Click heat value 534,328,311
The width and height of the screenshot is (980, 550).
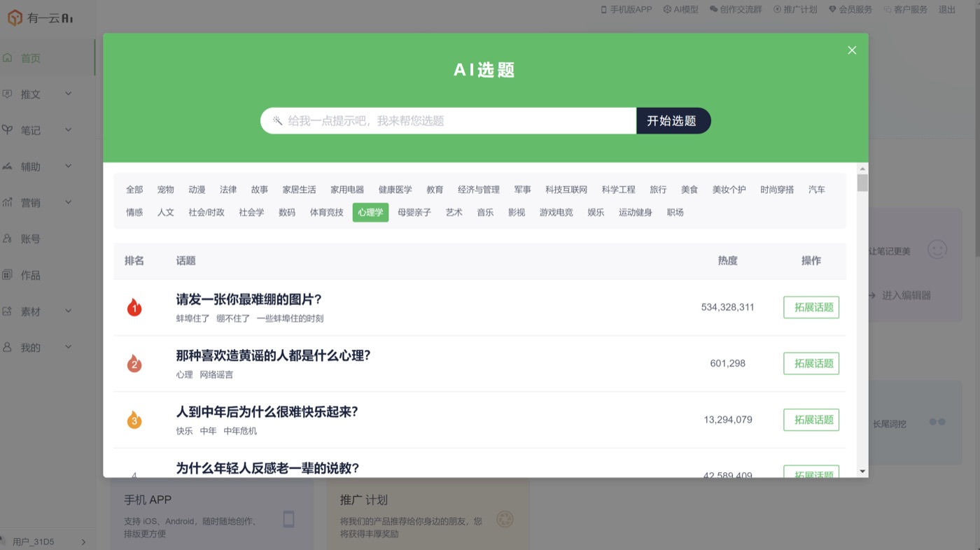click(x=727, y=307)
